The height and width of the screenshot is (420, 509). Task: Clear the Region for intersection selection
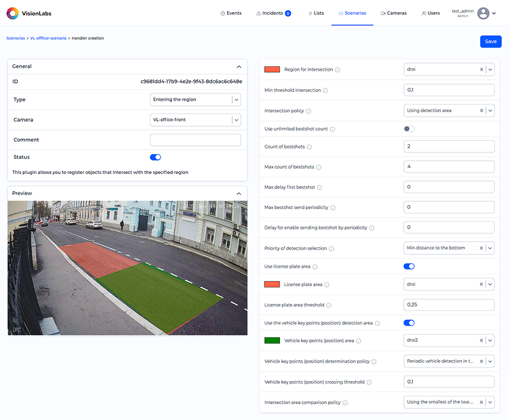pos(482,69)
